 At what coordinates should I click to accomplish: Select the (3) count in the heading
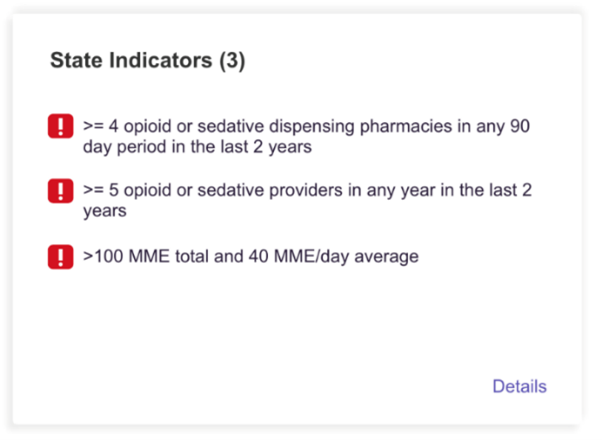coord(232,61)
